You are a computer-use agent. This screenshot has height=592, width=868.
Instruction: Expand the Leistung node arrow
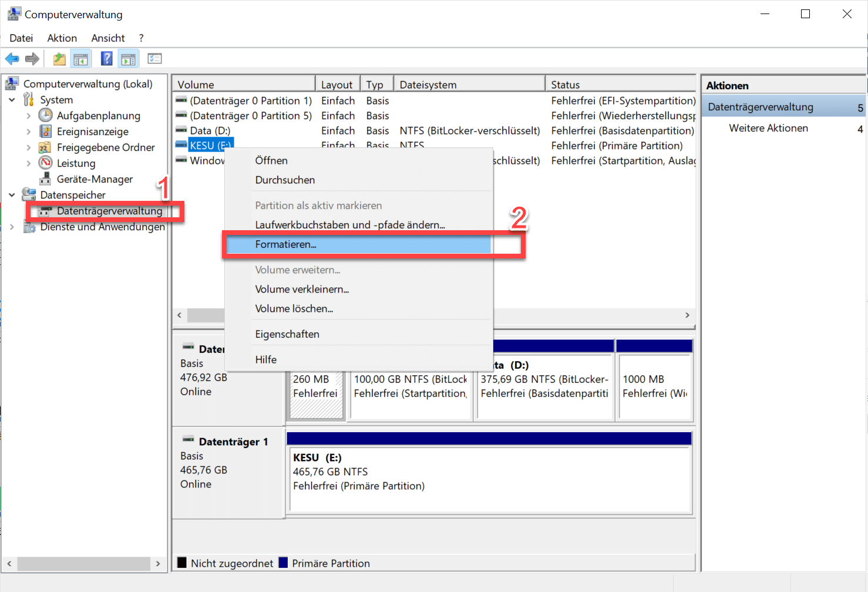pyautogui.click(x=29, y=163)
